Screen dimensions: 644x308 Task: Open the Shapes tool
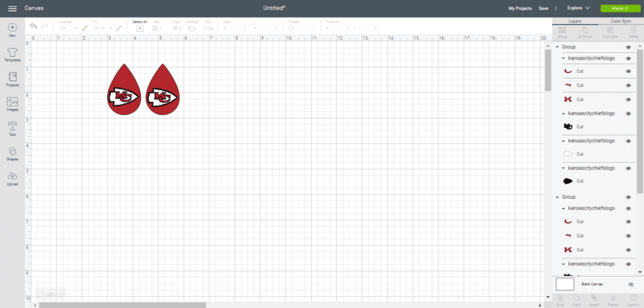[12, 153]
